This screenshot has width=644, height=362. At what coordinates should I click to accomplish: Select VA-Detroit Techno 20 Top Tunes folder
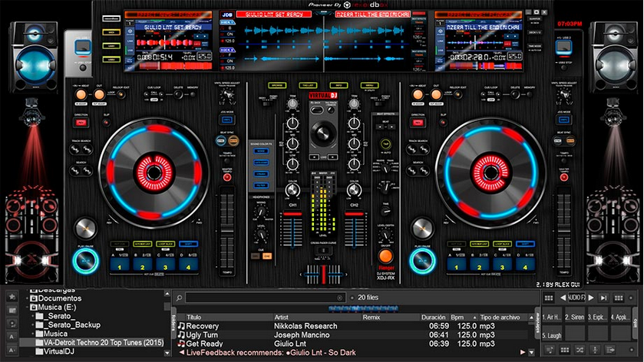point(100,342)
